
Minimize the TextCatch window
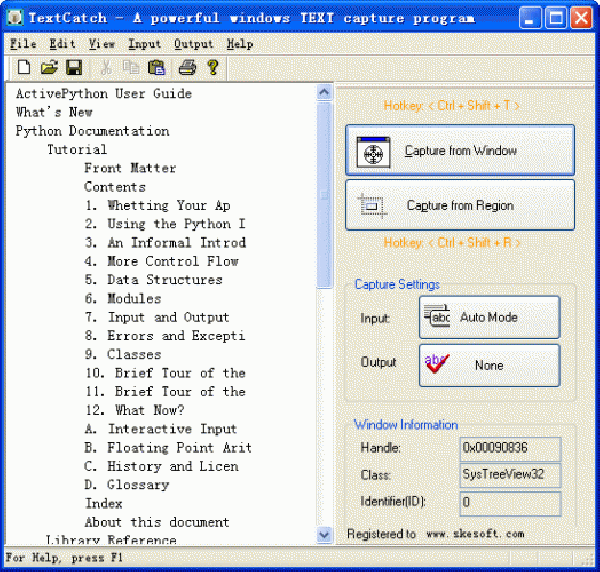point(530,18)
